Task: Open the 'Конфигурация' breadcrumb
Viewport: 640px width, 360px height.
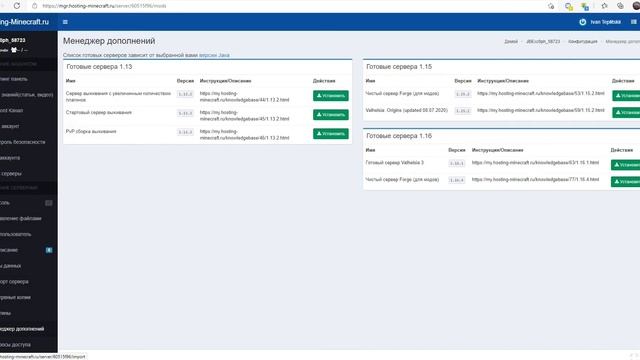Action: coord(583,42)
